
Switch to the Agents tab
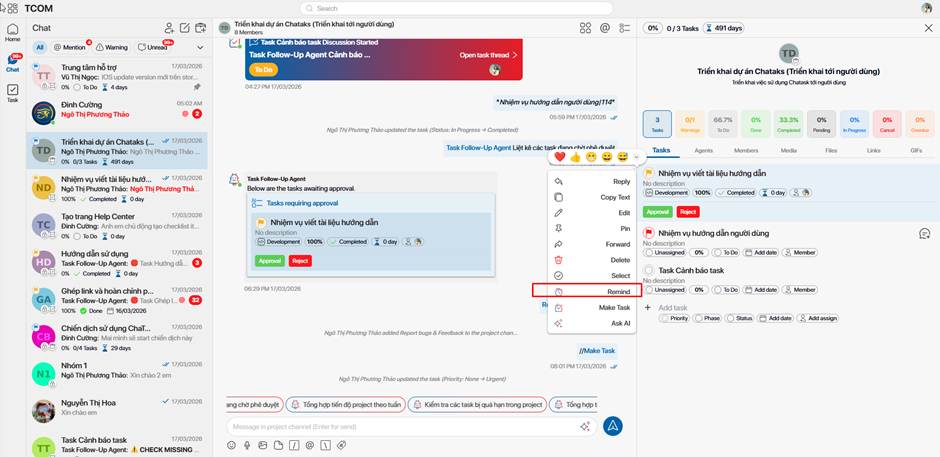703,151
